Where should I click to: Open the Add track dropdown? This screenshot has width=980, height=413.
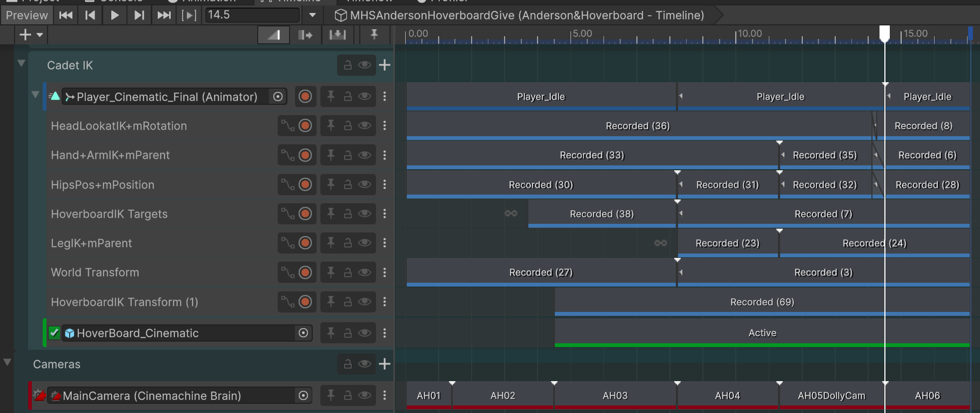point(31,35)
